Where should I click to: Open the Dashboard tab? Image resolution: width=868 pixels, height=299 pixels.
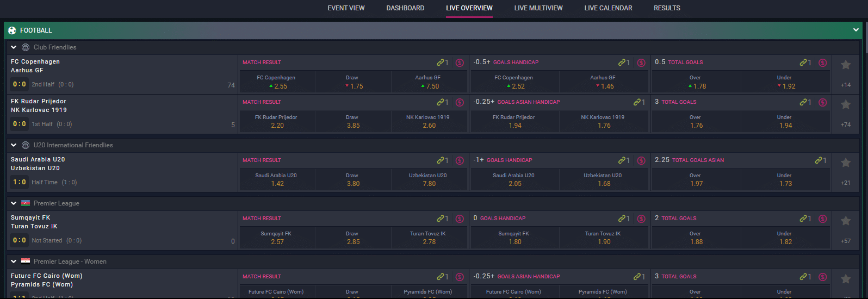405,8
